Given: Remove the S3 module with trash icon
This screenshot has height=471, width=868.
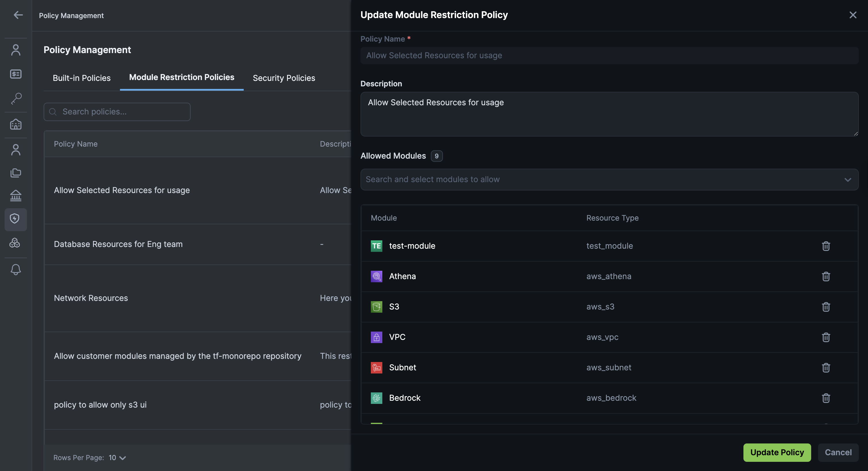Looking at the screenshot, I should 826,307.
